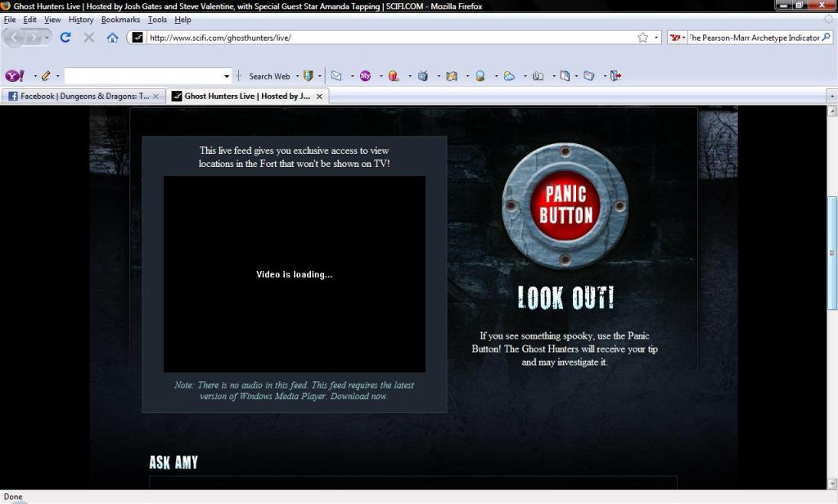838x504 pixels.
Task: Open Yahoo Mail envelope icon in toolbar
Action: tap(336, 76)
